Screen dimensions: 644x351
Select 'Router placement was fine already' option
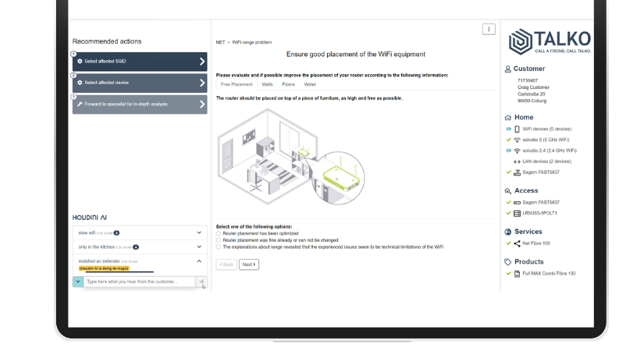pos(219,239)
